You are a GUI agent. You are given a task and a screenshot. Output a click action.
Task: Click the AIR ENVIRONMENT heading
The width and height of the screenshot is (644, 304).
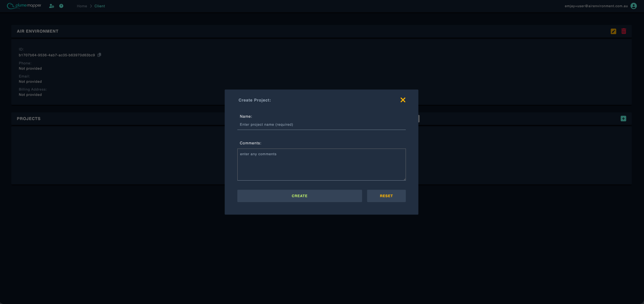[38, 31]
